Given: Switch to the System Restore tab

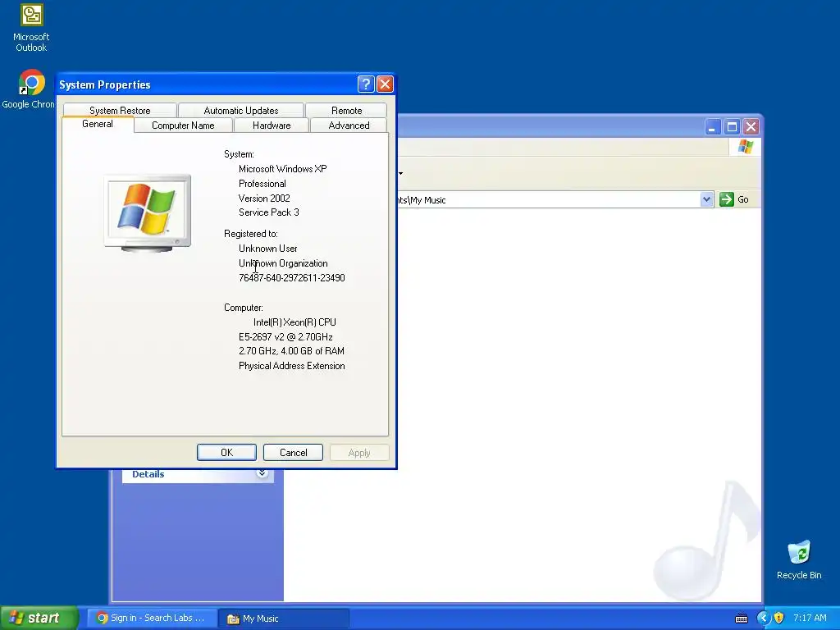Looking at the screenshot, I should [120, 111].
